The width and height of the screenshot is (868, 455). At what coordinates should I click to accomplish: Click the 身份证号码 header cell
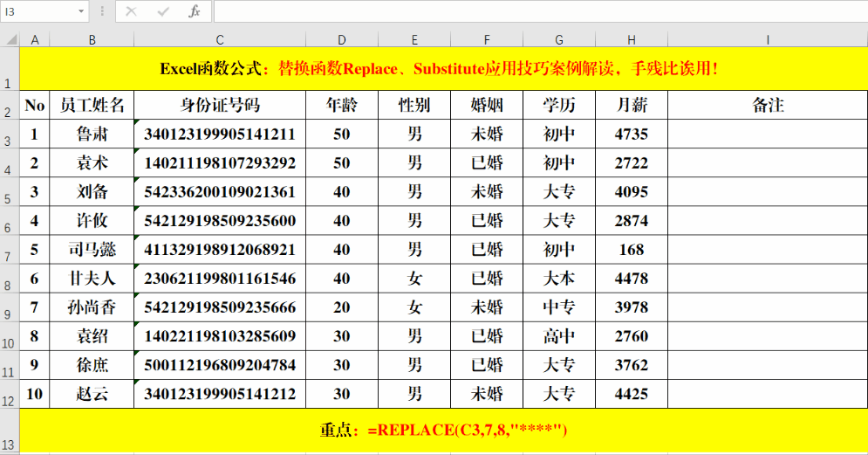[220, 106]
